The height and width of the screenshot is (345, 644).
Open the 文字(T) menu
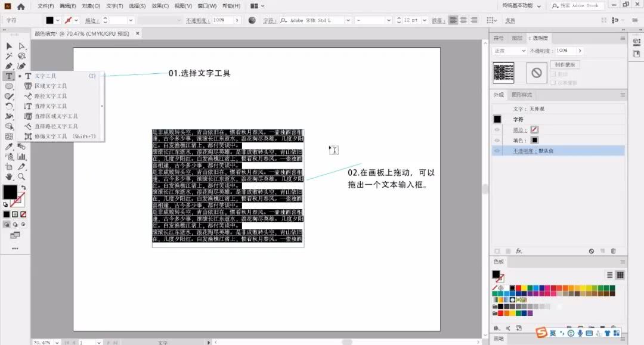pos(114,6)
